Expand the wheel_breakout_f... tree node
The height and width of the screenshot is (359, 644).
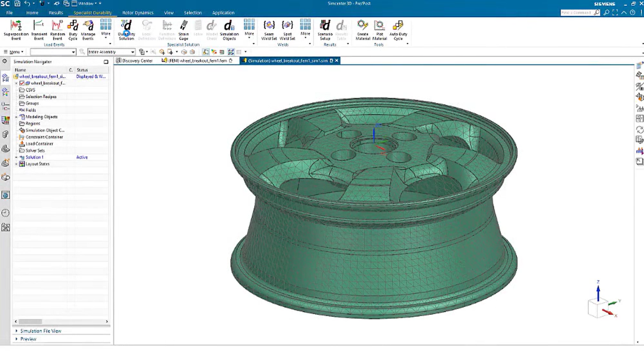pyautogui.click(x=16, y=83)
